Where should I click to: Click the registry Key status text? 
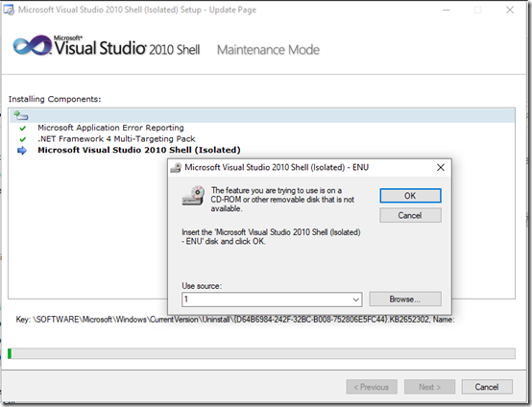click(x=235, y=320)
